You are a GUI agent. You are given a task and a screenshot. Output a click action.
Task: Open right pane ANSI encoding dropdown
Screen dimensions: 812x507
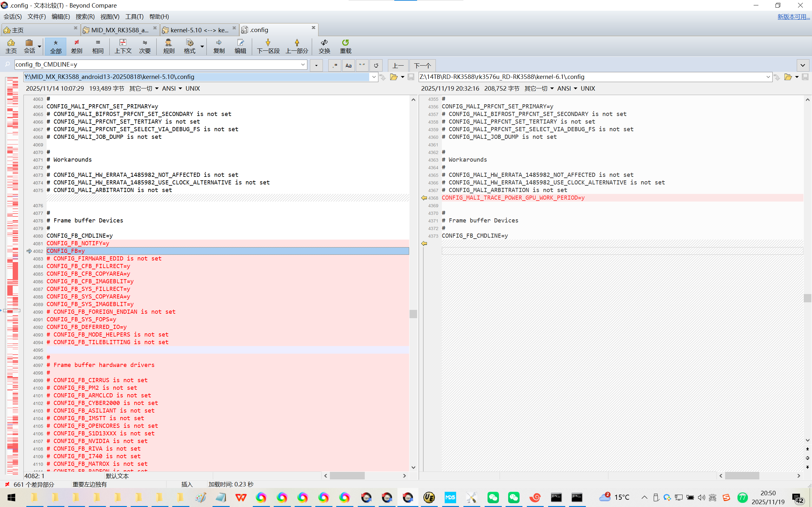click(x=567, y=88)
